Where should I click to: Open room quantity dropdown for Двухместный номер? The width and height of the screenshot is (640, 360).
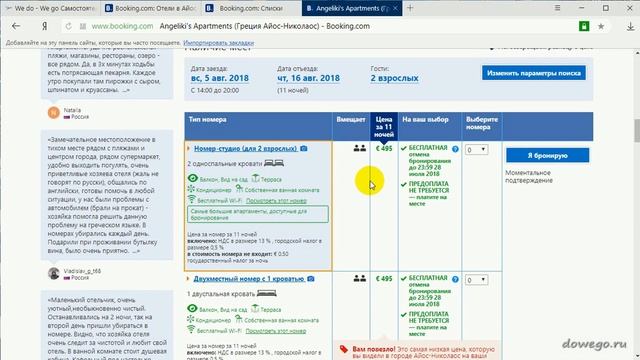point(476,280)
